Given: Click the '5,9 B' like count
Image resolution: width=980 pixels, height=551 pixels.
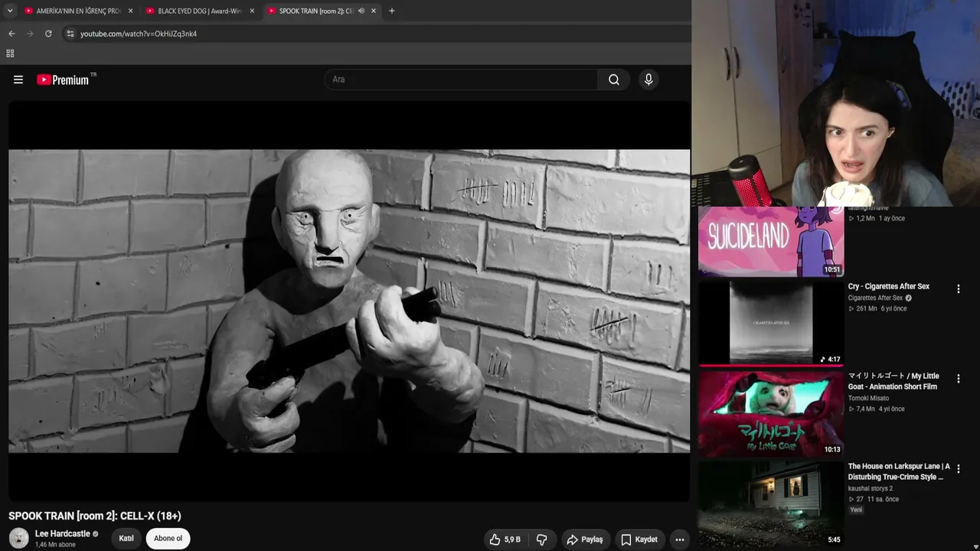Looking at the screenshot, I should click(x=512, y=540).
